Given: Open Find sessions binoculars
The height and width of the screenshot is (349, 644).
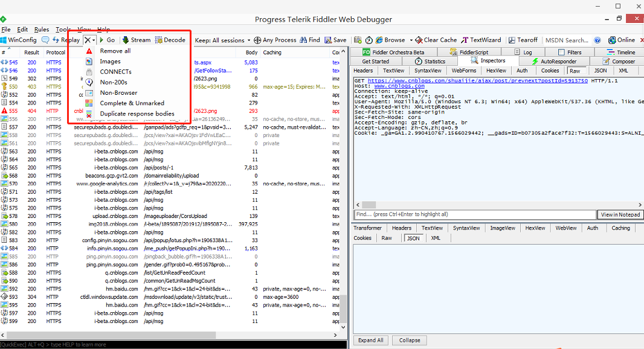Looking at the screenshot, I should (310, 40).
